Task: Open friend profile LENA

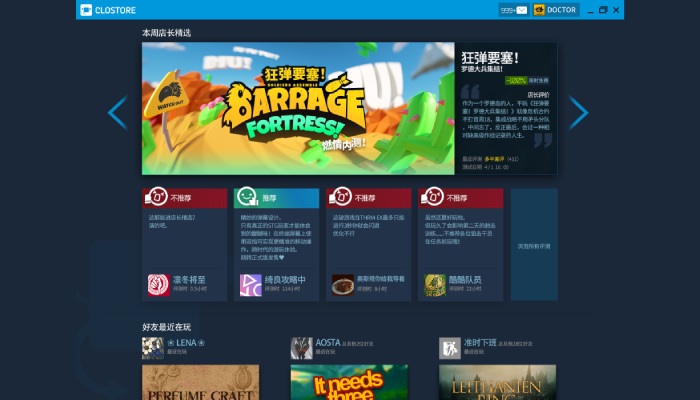Action: pos(186,342)
